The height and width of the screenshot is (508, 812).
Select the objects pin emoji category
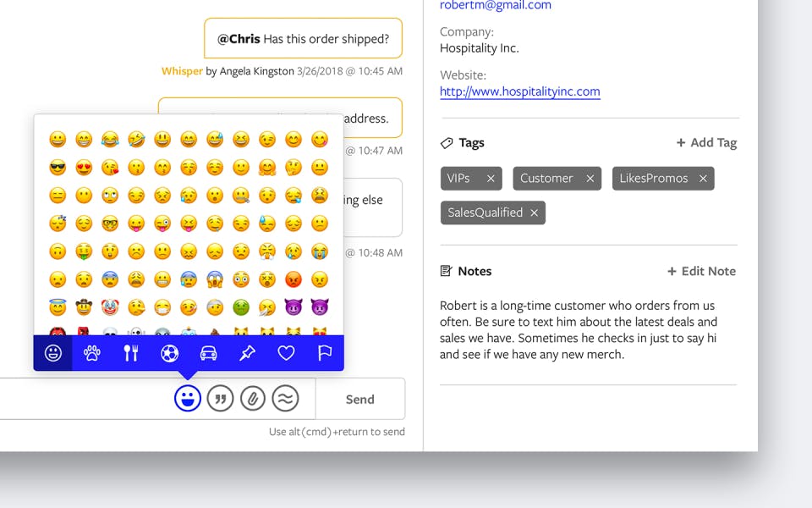point(247,353)
